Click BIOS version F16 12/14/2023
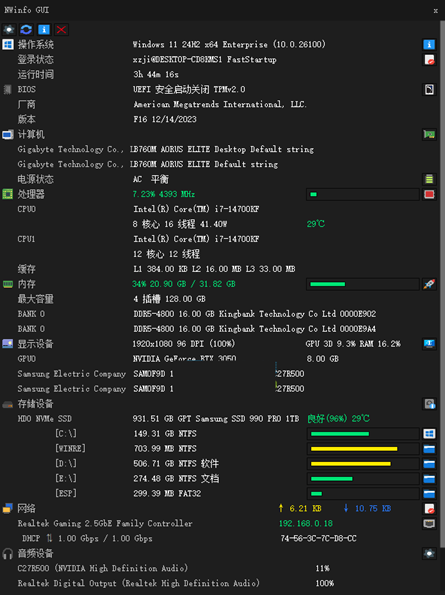This screenshot has width=445, height=595. click(x=165, y=120)
